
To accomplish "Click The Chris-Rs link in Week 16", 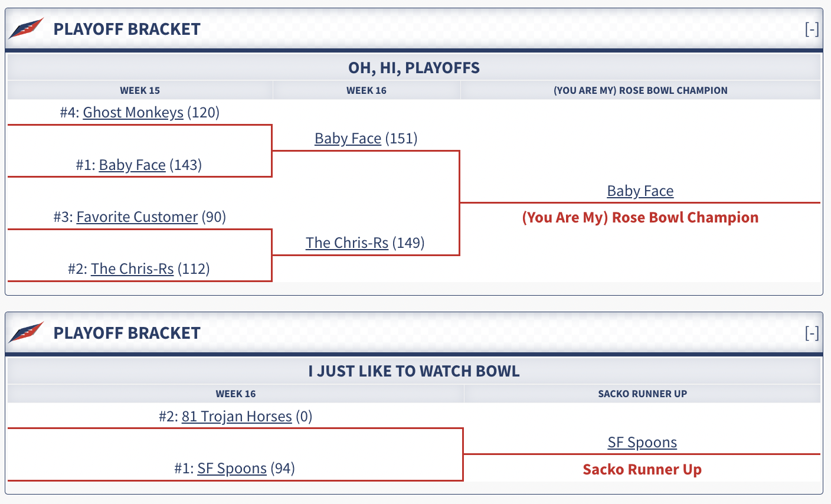I will click(347, 243).
